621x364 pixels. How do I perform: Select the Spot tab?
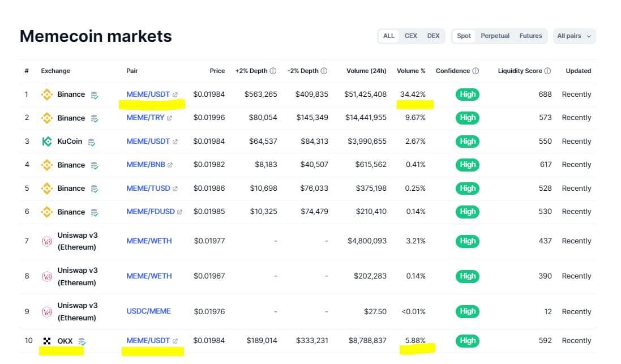[463, 36]
